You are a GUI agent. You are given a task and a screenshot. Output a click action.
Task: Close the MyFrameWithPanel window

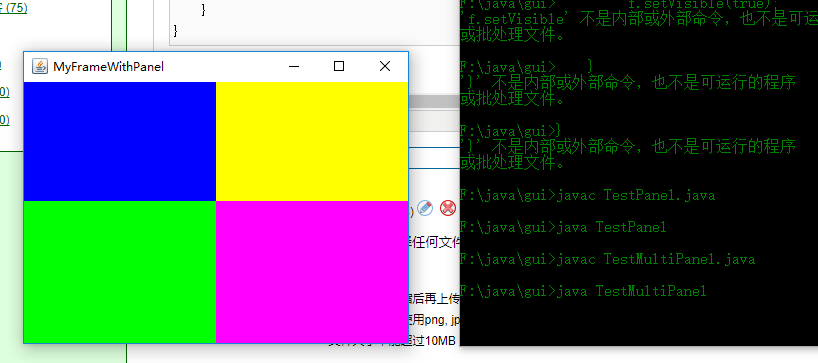pos(384,66)
